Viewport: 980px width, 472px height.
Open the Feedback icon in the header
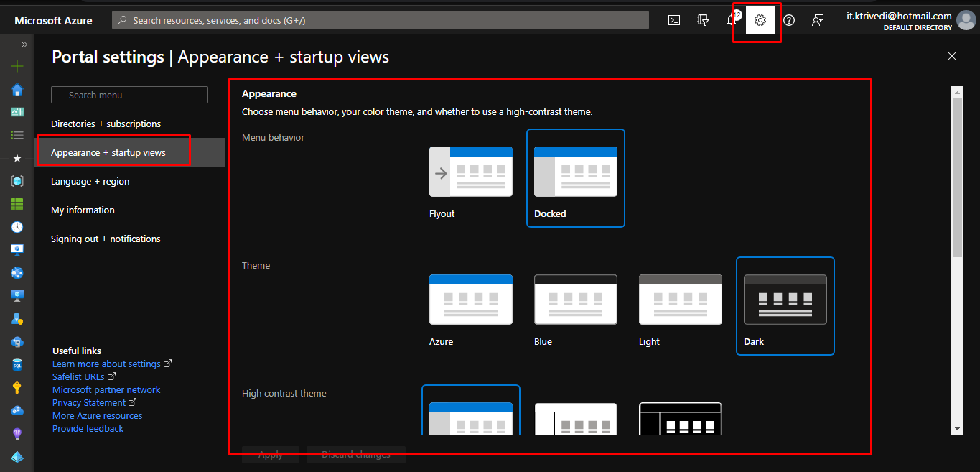pyautogui.click(x=818, y=20)
